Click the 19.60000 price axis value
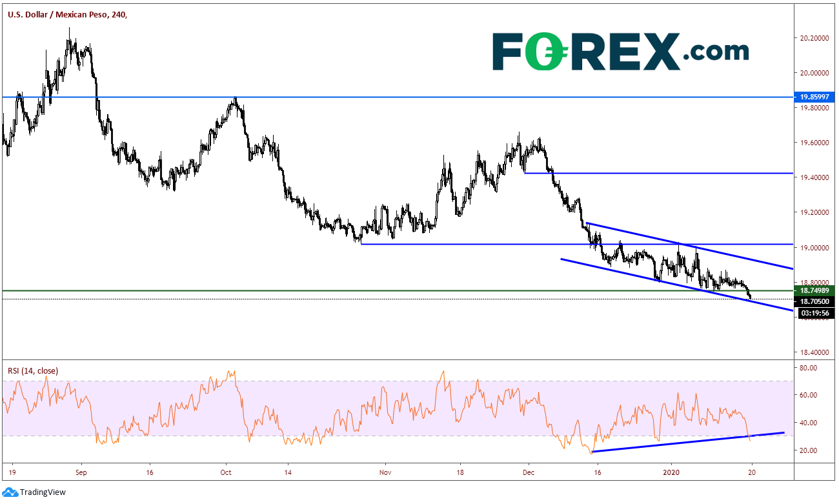839x504 pixels. click(814, 143)
